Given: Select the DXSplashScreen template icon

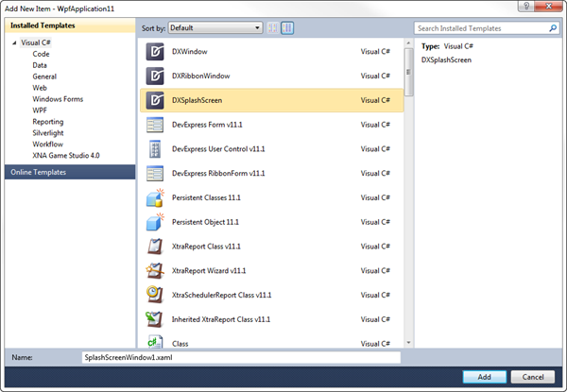Looking at the screenshot, I should 155,100.
